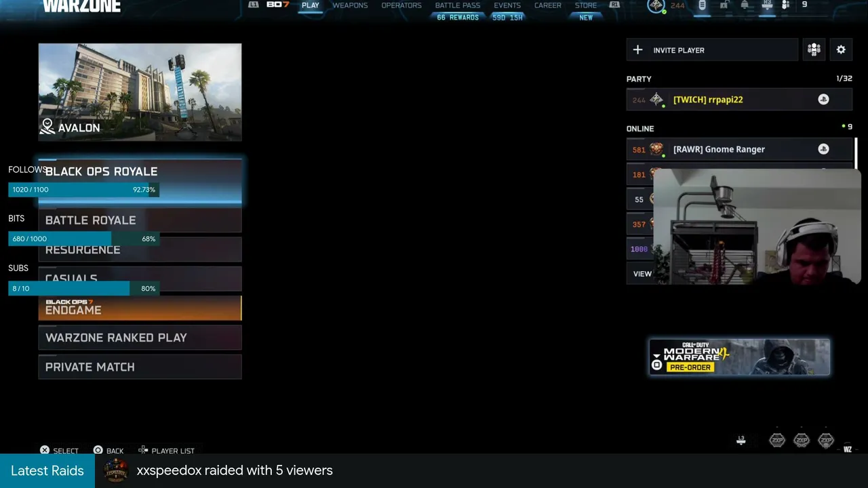
Task: Open the party channels group icon
Action: 814,49
